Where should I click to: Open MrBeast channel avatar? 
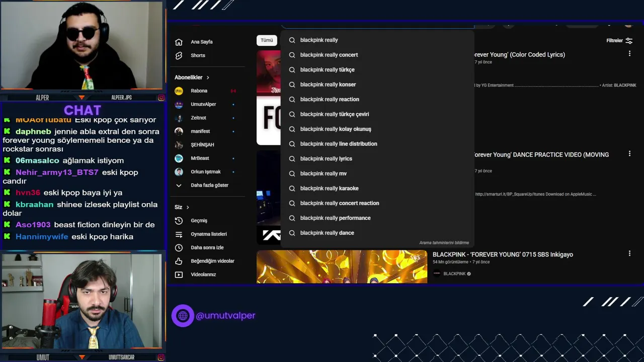179,158
